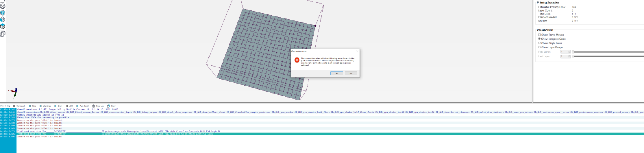Click the First Layer slider handle

pos(573,52)
